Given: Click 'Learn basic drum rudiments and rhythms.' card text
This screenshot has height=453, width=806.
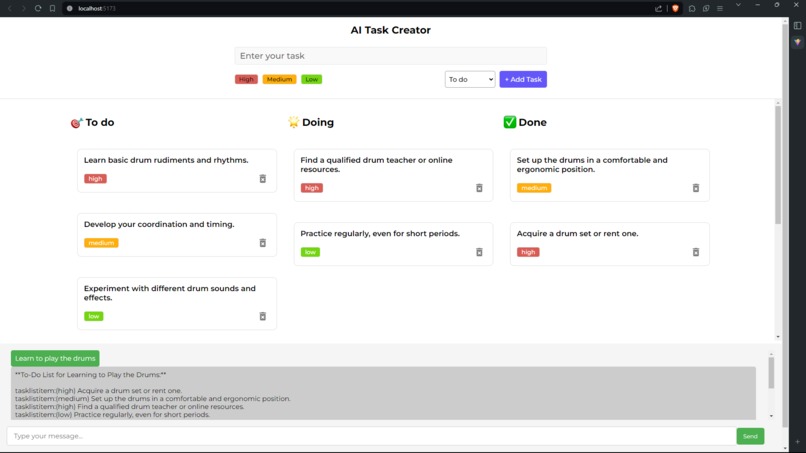Looking at the screenshot, I should click(x=166, y=160).
